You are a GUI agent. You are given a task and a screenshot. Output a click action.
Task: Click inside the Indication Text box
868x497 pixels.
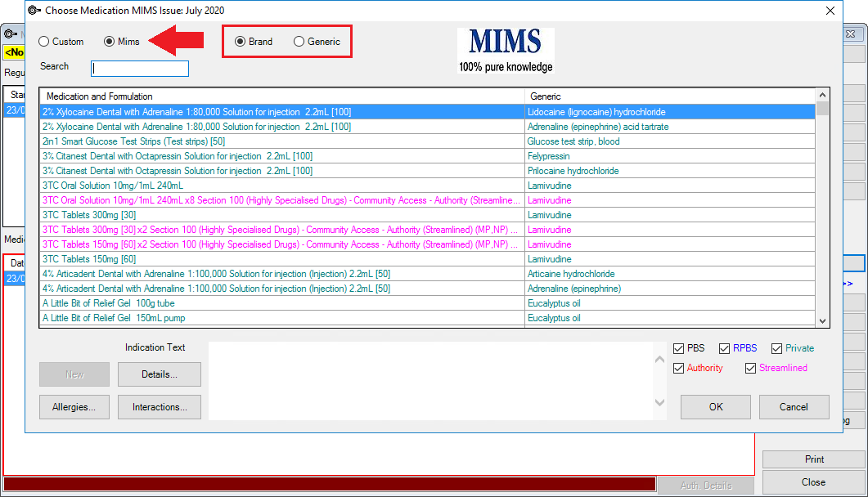(x=430, y=381)
